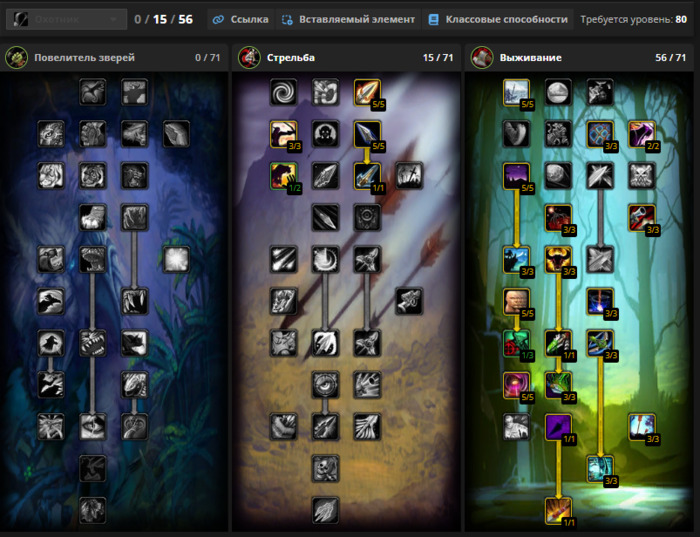Viewport: 700px width, 537px height.
Task: Click the Выживание round spec icon
Action: 482,58
